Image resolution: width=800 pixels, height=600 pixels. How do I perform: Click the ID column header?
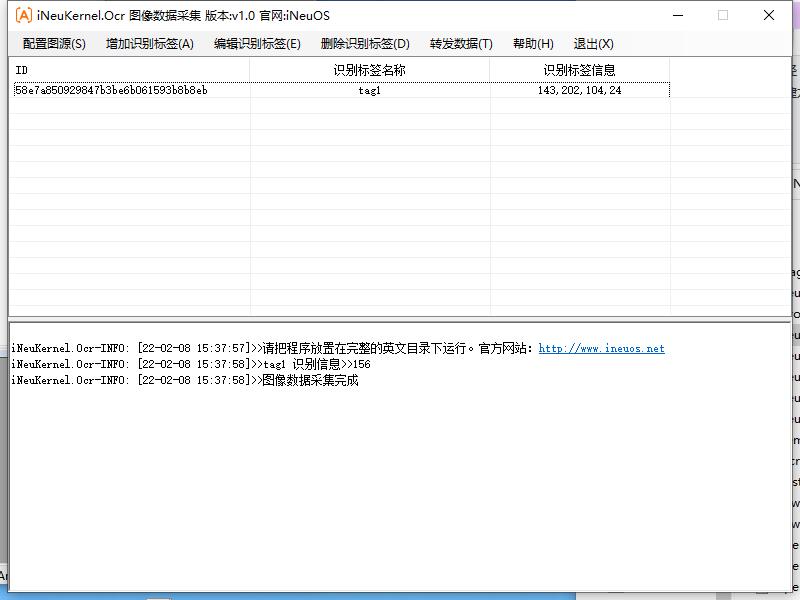click(x=130, y=70)
